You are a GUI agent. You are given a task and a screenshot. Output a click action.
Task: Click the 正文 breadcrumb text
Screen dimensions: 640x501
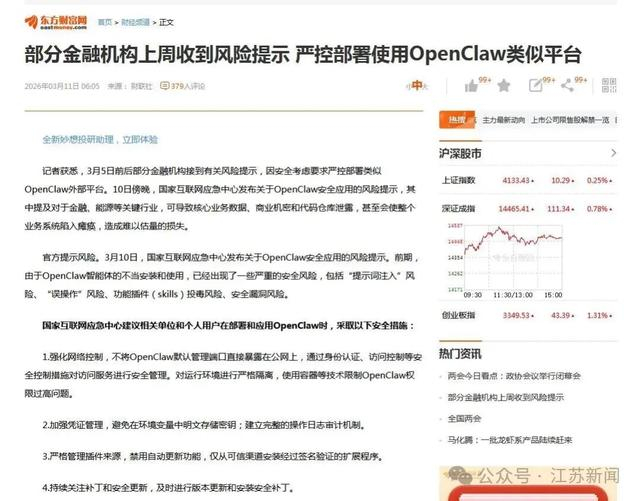[x=166, y=22]
